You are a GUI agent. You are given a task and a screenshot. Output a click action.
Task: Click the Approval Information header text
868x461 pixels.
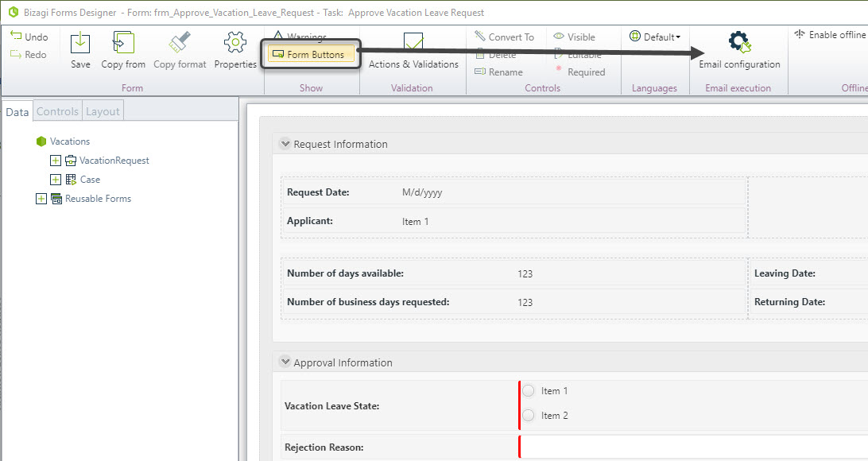pos(343,363)
